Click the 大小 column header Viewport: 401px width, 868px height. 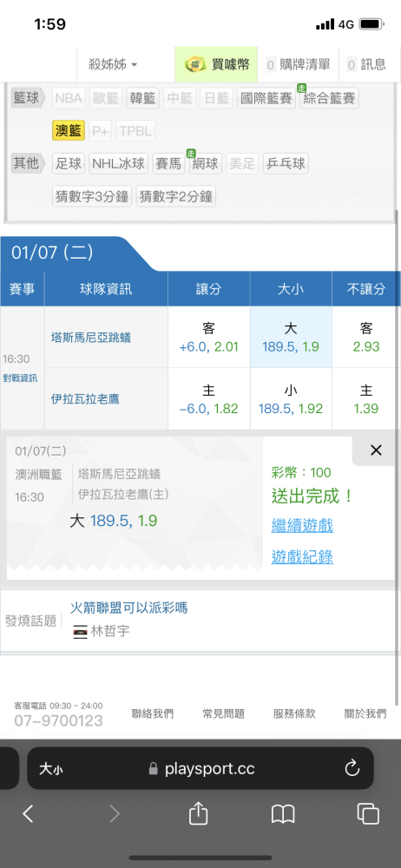tap(291, 288)
